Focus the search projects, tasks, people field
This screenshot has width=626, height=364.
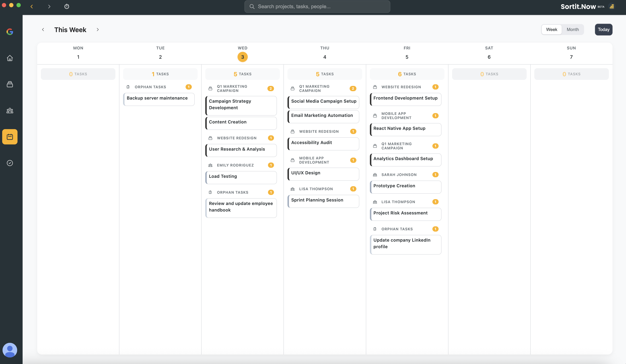(x=317, y=6)
